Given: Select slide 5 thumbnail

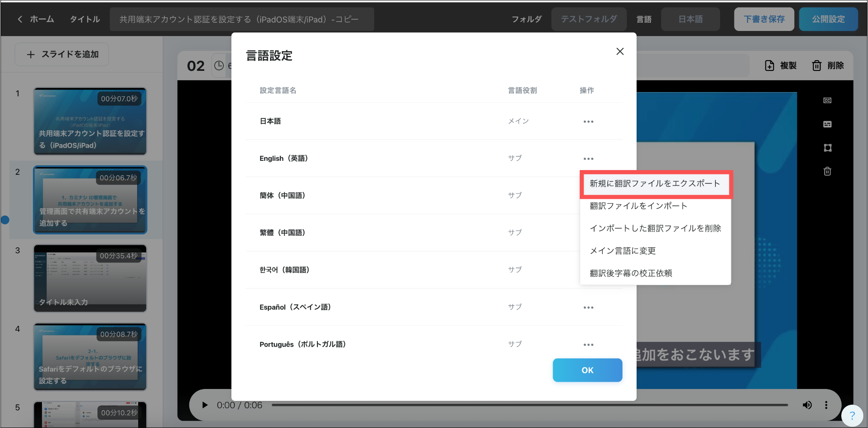Looking at the screenshot, I should tap(90, 414).
